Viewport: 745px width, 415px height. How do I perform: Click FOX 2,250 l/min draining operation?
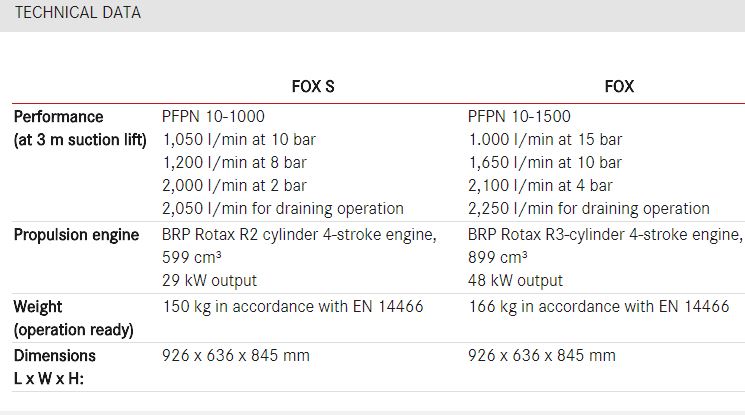coord(589,209)
